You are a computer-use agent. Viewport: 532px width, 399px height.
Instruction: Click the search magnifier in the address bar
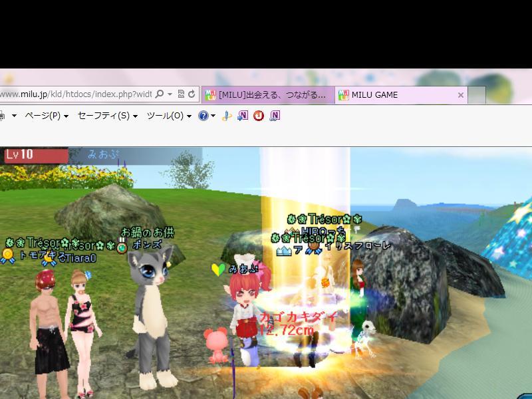pyautogui.click(x=159, y=94)
